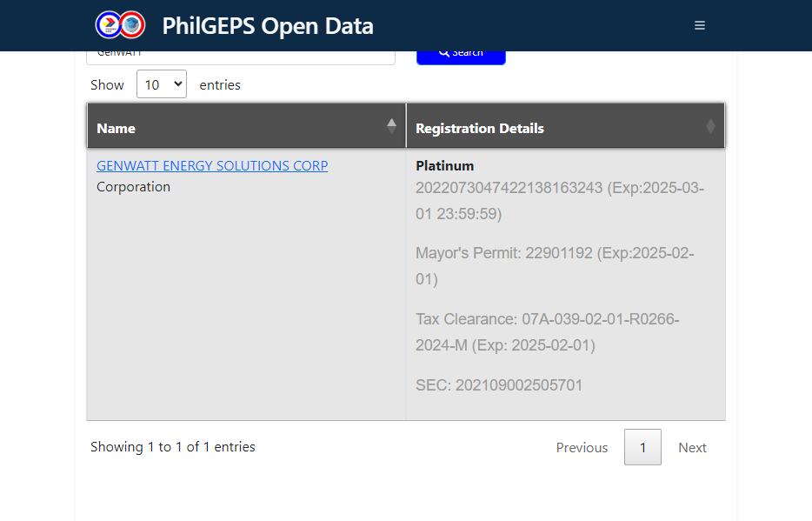Image resolution: width=812 pixels, height=521 pixels.
Task: Click the "Showing 1 to 1" entries info
Action: pos(173,446)
